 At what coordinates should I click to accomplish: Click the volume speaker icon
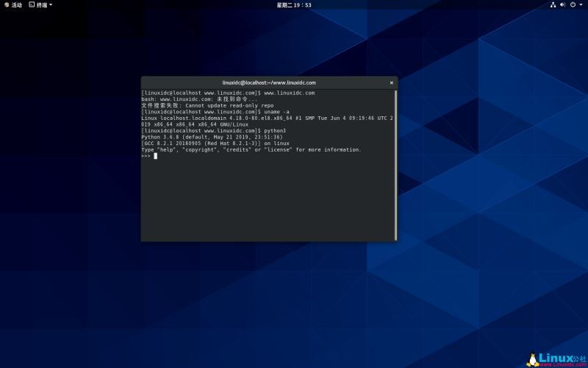(563, 4)
